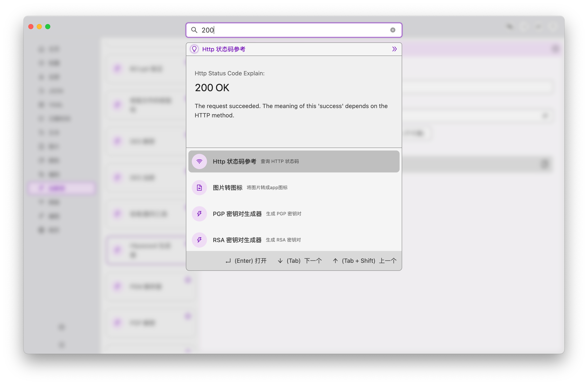Click the lightning icon of RSA 密钥对生成器
The width and height of the screenshot is (588, 385).
point(199,240)
